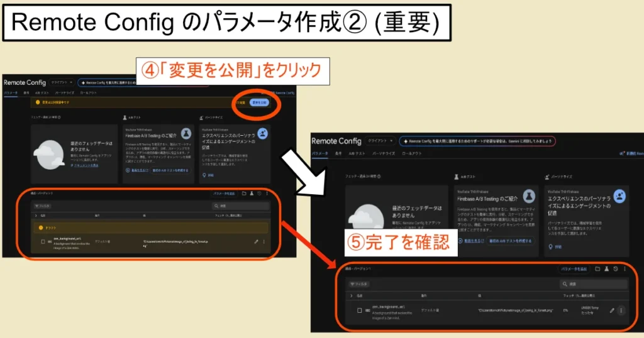Select パーソナライズ tab in step 4 screenshot
644x338 pixels.
point(65,93)
